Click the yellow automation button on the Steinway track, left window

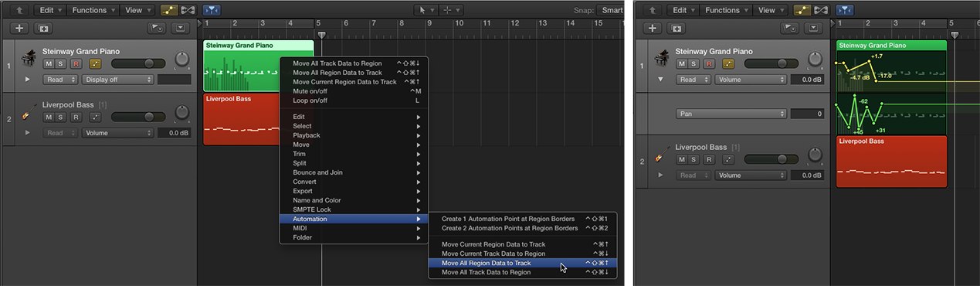click(96, 63)
